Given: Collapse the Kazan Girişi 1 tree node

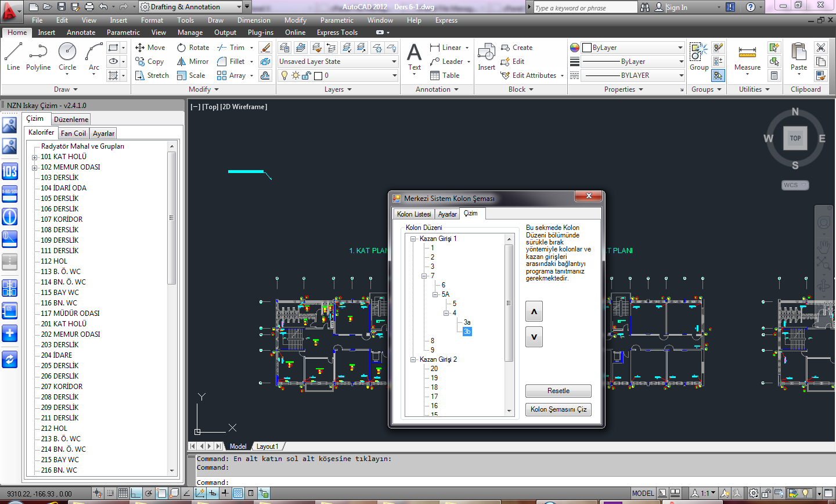Looking at the screenshot, I should point(413,239).
